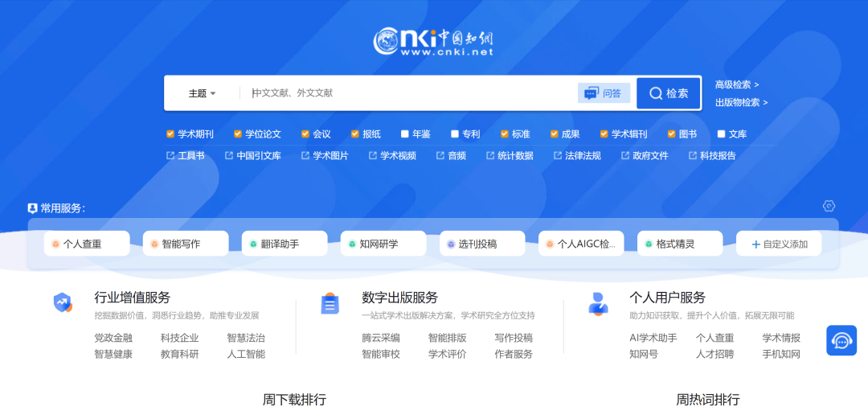Image resolution: width=868 pixels, height=415 pixels.
Task: Open the 问答 chat icon button
Action: click(x=604, y=93)
